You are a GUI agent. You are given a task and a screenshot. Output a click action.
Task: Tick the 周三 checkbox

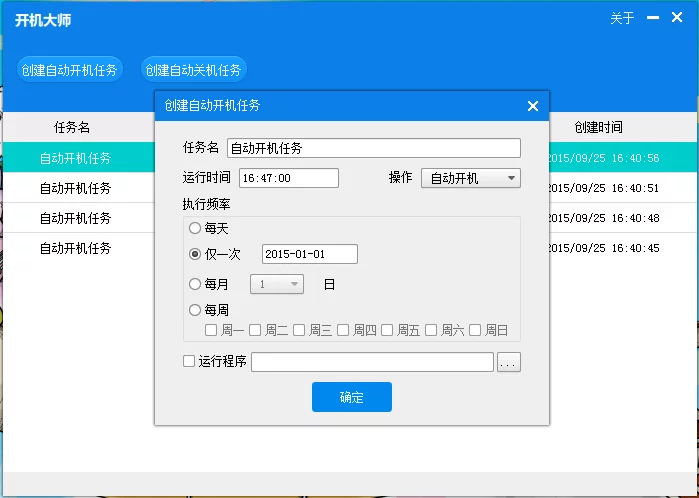point(299,330)
